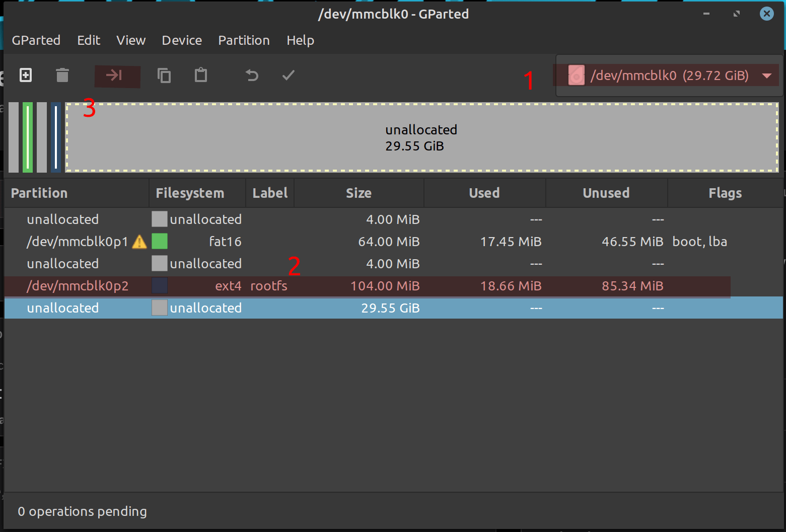Open the Device menu
Image resolution: width=786 pixels, height=532 pixels.
[182, 40]
